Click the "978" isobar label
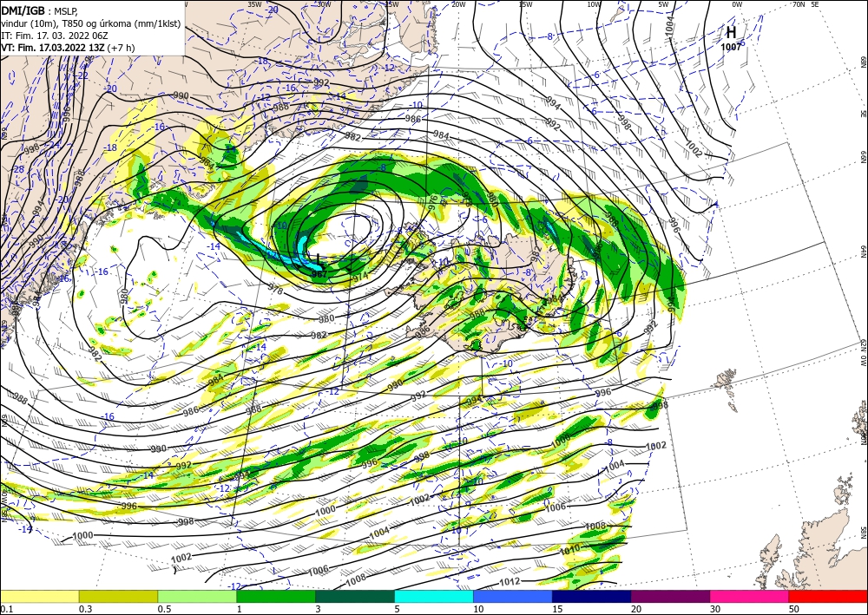Image resolution: width=868 pixels, height=615 pixels. [275, 289]
